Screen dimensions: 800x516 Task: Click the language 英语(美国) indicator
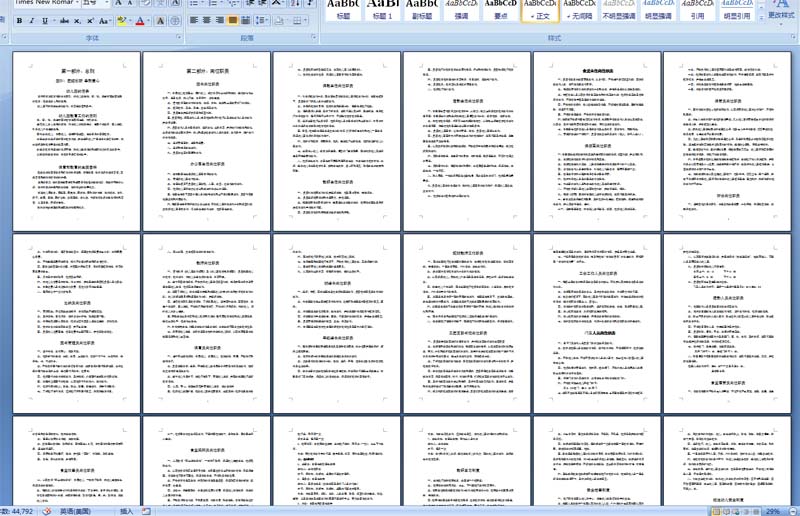(x=76, y=511)
